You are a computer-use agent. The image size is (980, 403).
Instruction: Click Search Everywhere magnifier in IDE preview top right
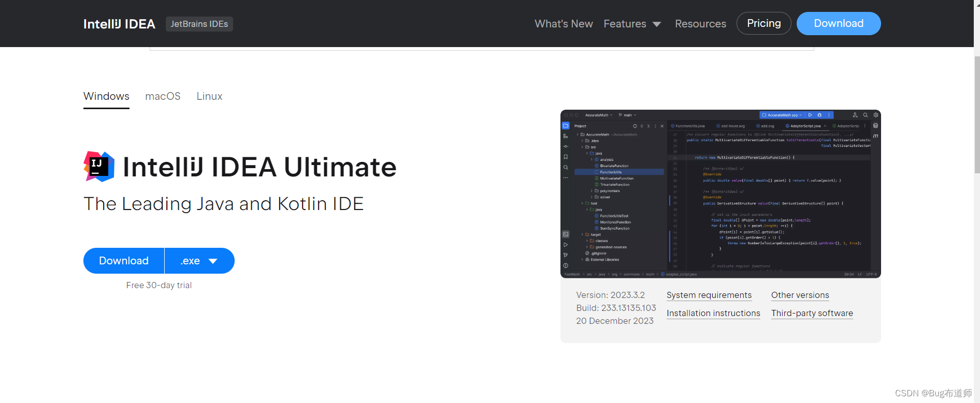866,115
